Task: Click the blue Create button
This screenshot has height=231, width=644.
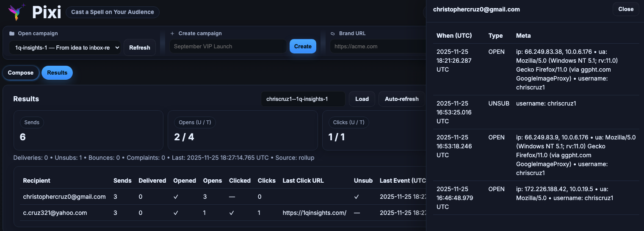Action: click(303, 46)
